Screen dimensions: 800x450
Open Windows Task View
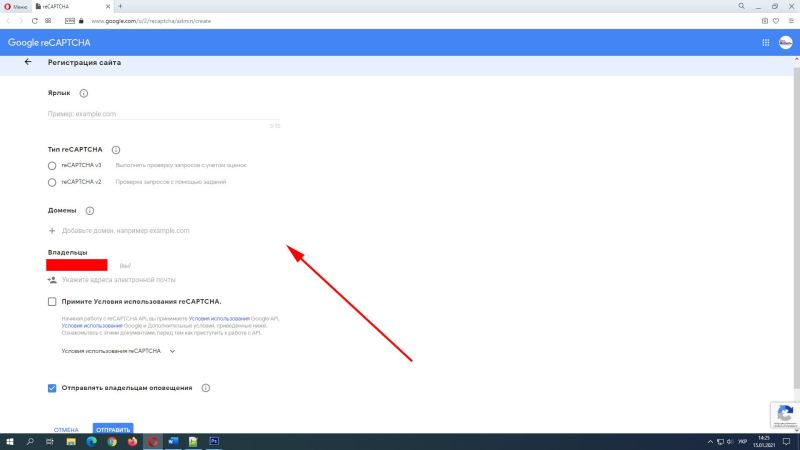(49, 442)
